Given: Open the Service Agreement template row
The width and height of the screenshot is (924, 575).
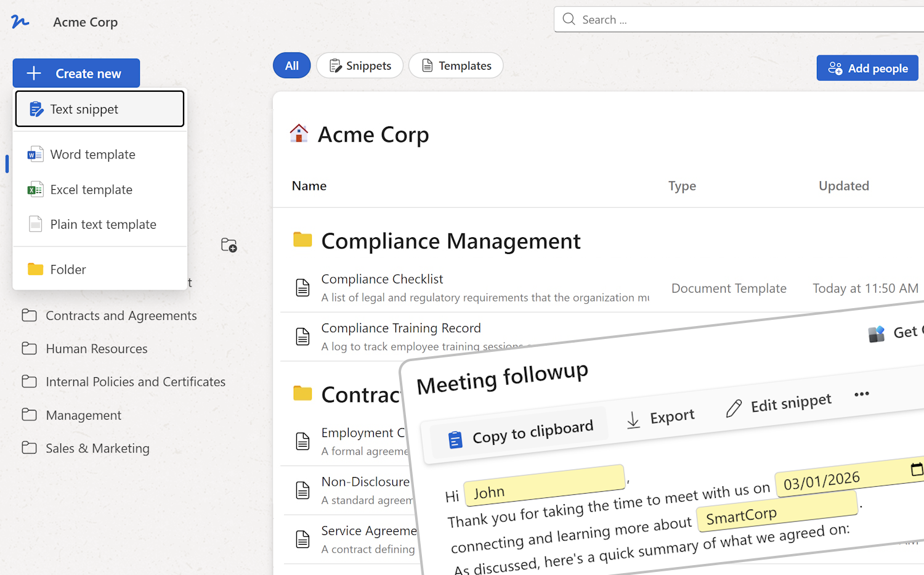Looking at the screenshot, I should point(368,531).
